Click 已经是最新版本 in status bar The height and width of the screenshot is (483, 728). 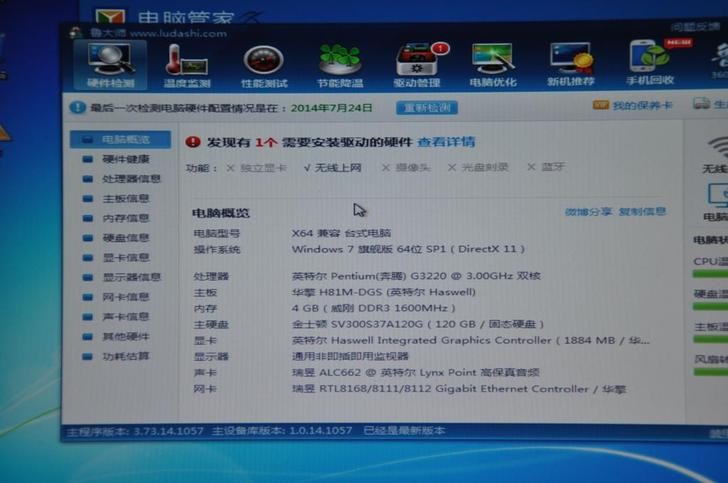404,431
